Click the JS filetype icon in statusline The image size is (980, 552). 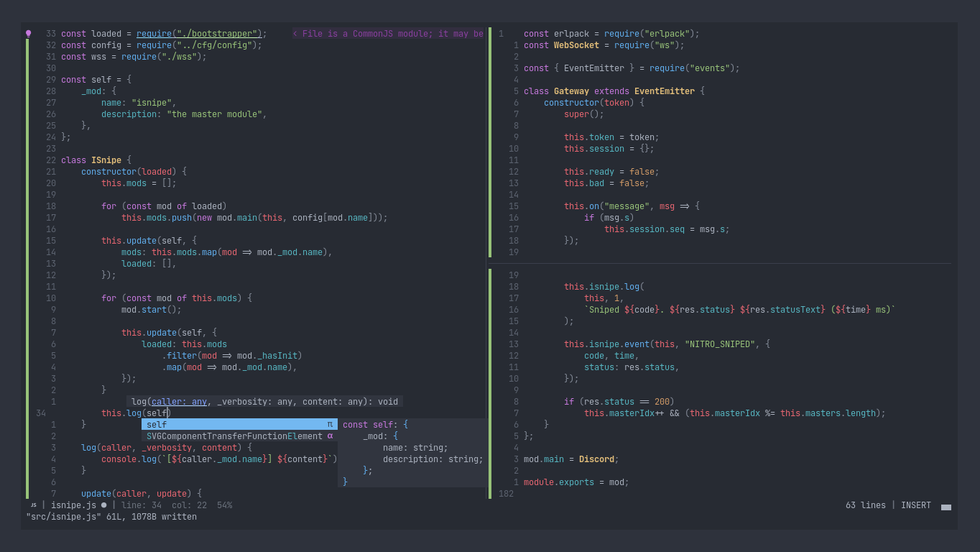[x=33, y=505]
